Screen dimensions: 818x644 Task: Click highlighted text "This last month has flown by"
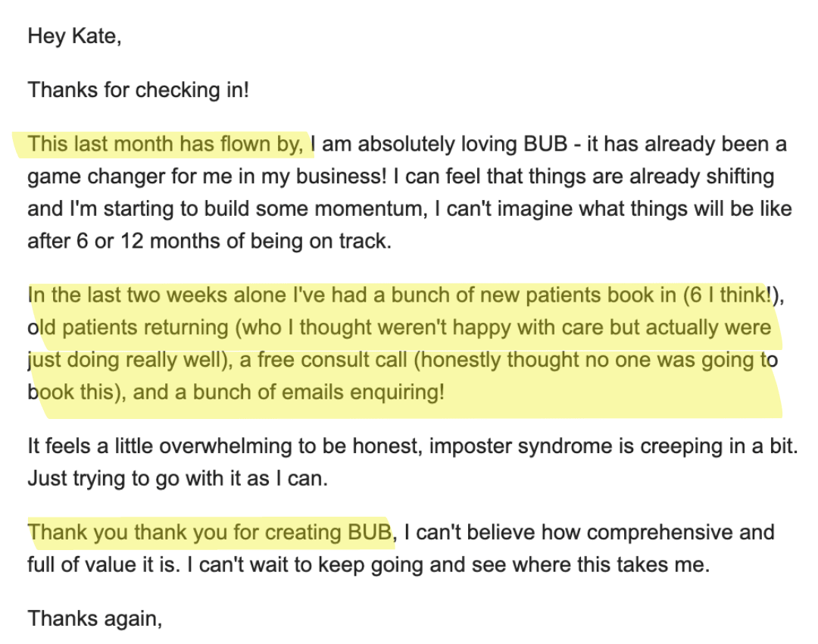click(163, 144)
